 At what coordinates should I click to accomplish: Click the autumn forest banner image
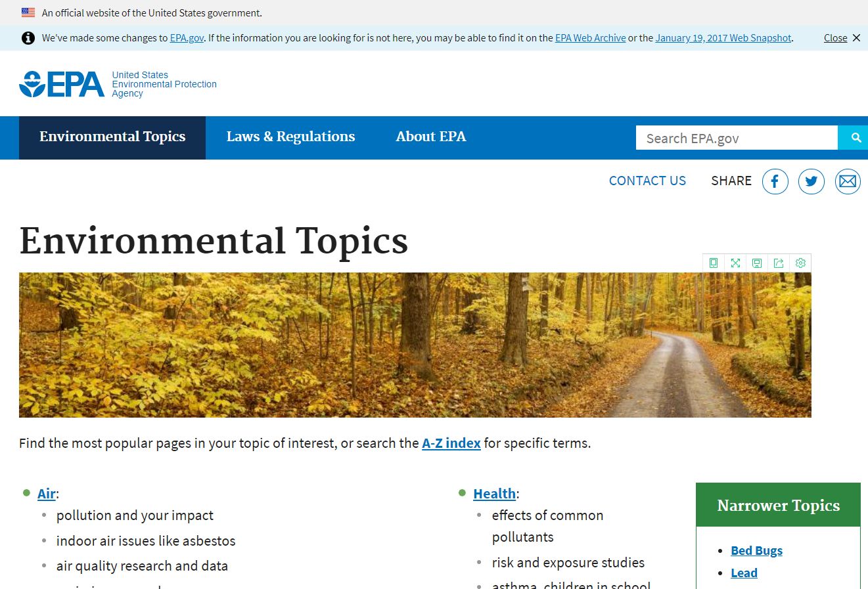[x=414, y=345]
